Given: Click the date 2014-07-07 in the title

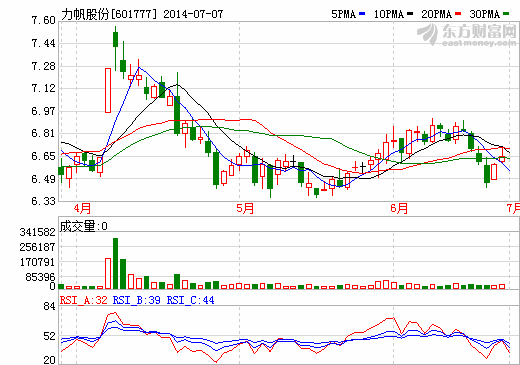Looking at the screenshot, I should point(193,14).
